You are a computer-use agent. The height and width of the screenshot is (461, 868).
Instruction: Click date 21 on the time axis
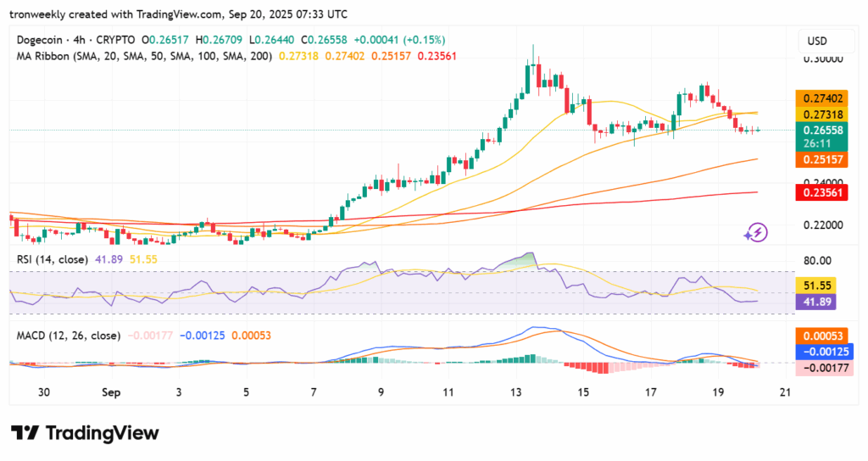tap(784, 392)
